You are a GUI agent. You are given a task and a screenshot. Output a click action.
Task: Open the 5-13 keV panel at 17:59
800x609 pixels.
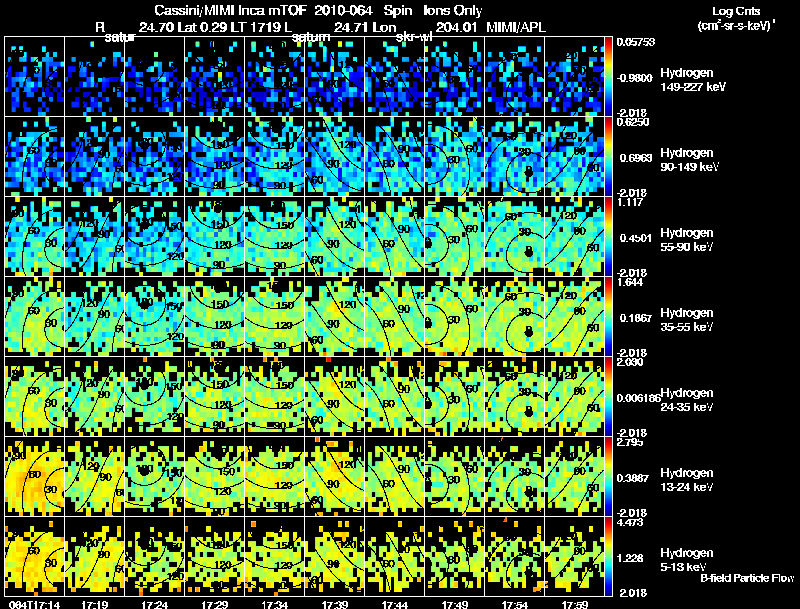574,556
